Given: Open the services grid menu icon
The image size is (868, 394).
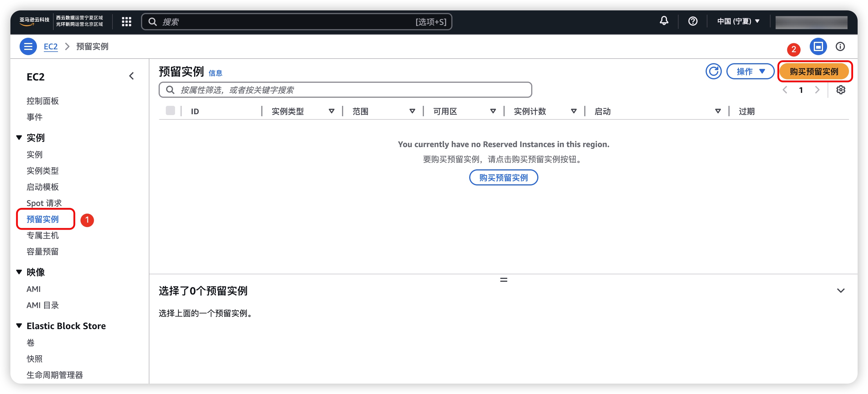Looking at the screenshot, I should 126,22.
